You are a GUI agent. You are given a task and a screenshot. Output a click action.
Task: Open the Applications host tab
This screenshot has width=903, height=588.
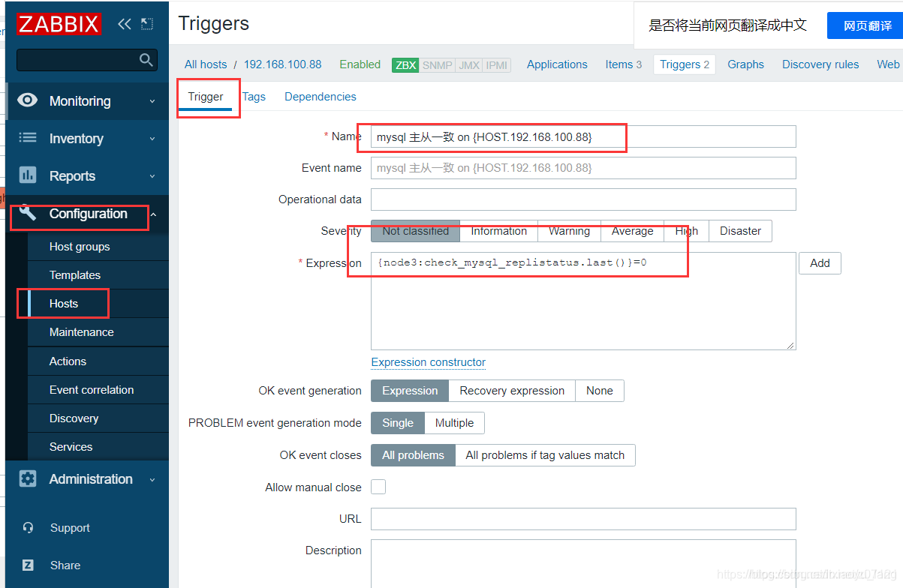point(557,64)
